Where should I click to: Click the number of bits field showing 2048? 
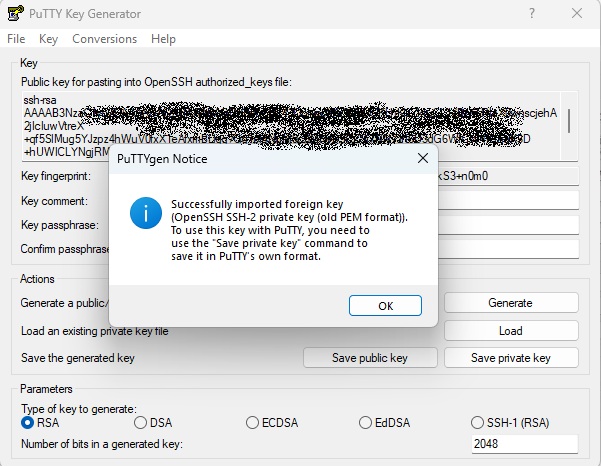point(524,444)
